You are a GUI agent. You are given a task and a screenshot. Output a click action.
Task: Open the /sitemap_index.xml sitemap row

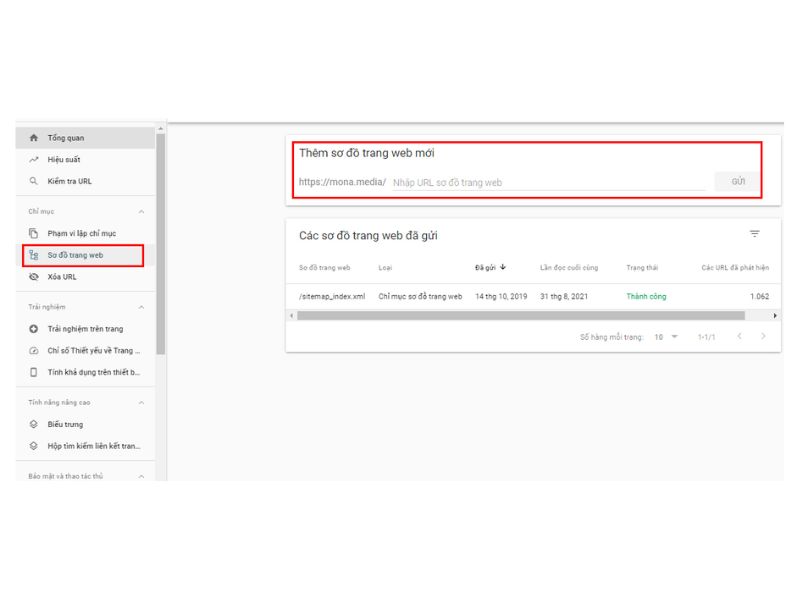pyautogui.click(x=332, y=297)
